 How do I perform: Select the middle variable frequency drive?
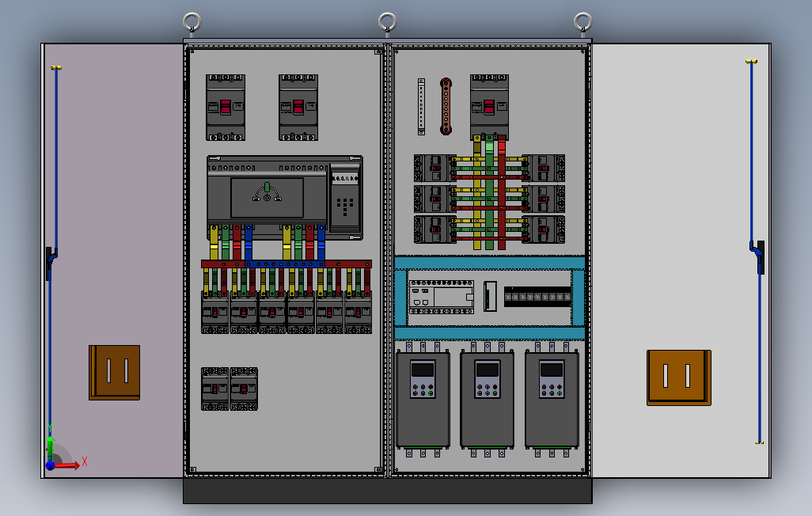(x=488, y=400)
